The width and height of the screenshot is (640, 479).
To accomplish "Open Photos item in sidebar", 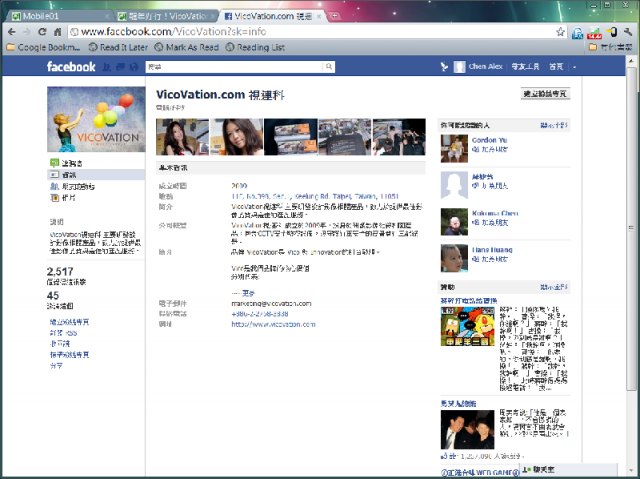I will 63,198.
